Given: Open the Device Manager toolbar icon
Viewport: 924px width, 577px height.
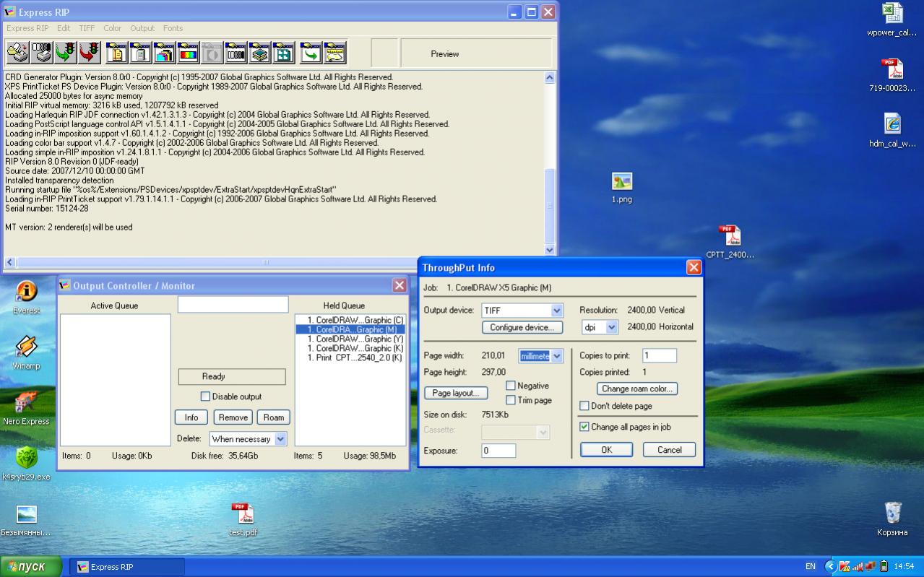Looking at the screenshot, I should click(140, 53).
